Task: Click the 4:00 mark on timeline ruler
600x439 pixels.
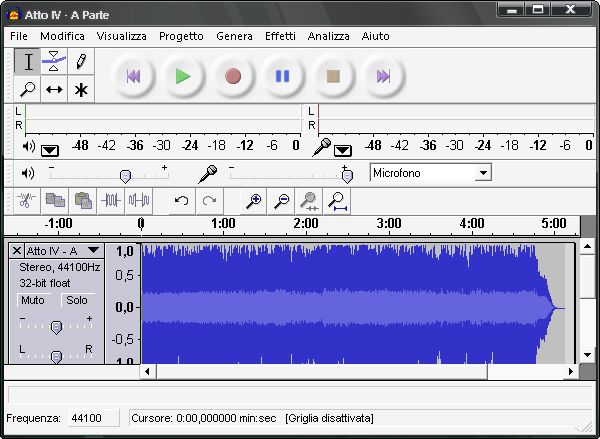Action: click(x=472, y=223)
